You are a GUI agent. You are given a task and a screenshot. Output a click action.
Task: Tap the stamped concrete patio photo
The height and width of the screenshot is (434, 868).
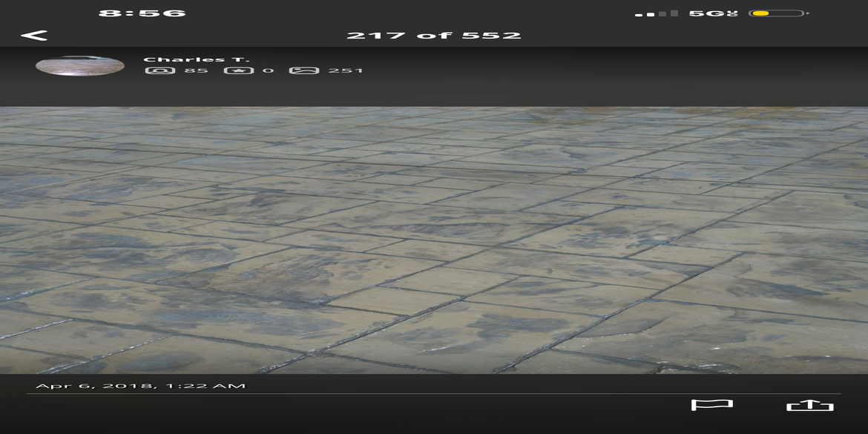pyautogui.click(x=434, y=240)
